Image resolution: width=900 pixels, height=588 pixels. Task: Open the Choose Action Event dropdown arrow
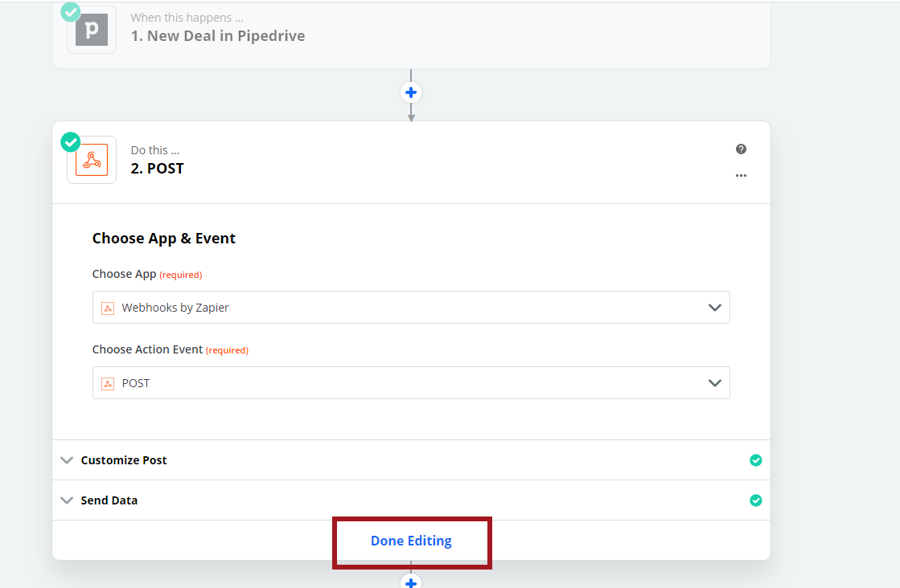point(714,383)
